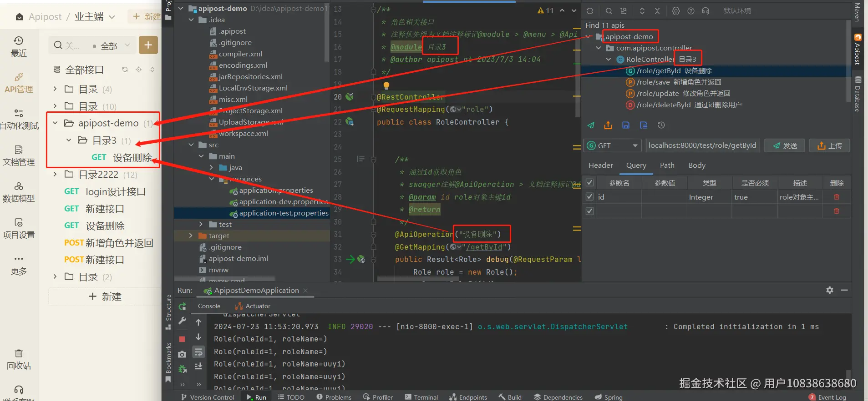Select /role/deleteById API in plugin tree
Viewport: 868px width, 401px height.
click(x=684, y=105)
